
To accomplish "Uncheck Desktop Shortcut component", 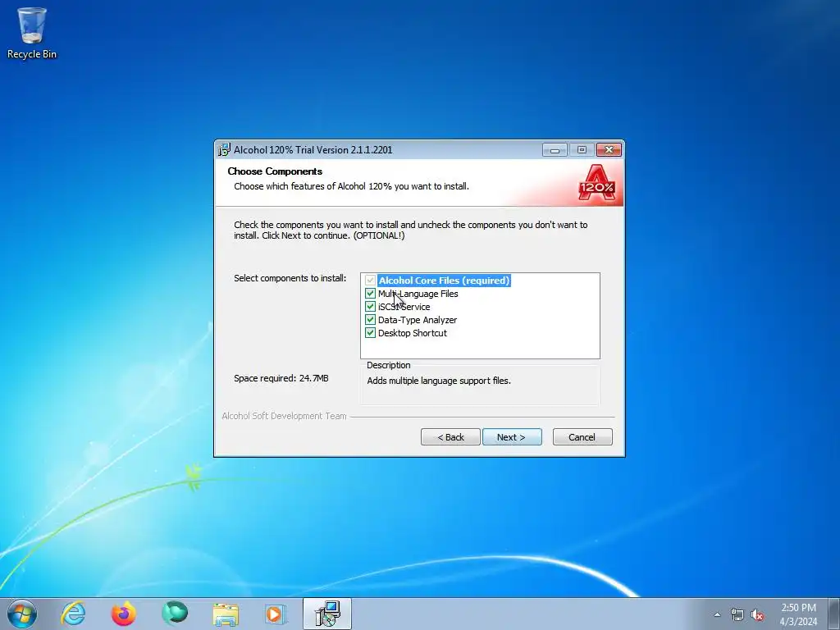I will pyautogui.click(x=370, y=333).
